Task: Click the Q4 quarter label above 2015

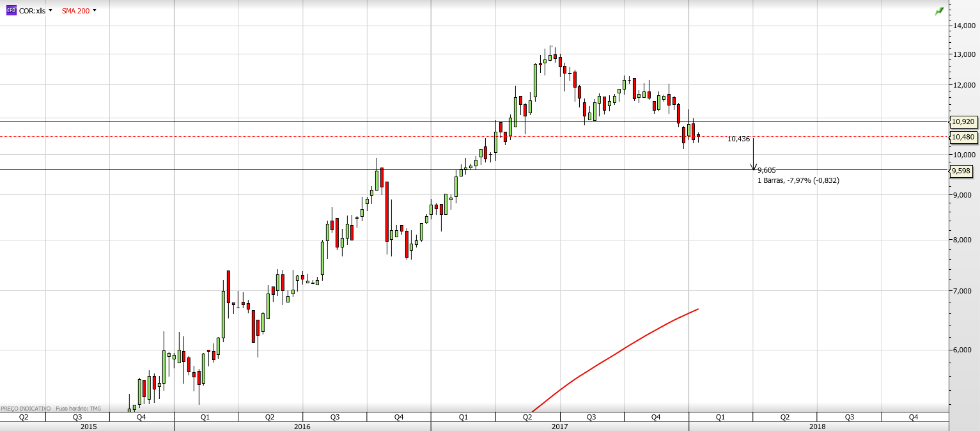Action: [x=141, y=417]
